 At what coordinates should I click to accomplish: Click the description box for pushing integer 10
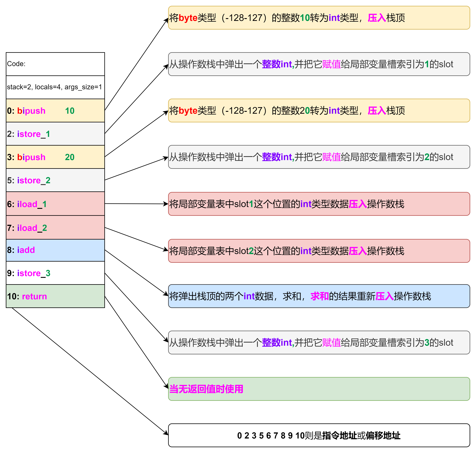(319, 18)
